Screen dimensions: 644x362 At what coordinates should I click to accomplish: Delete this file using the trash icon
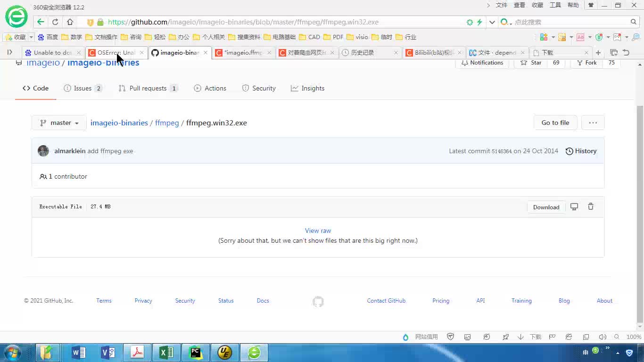click(591, 207)
